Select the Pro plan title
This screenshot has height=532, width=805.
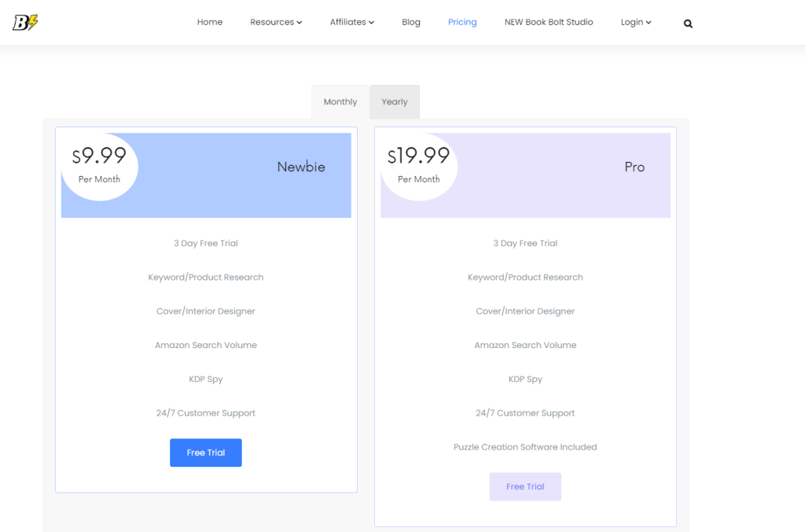[634, 167]
